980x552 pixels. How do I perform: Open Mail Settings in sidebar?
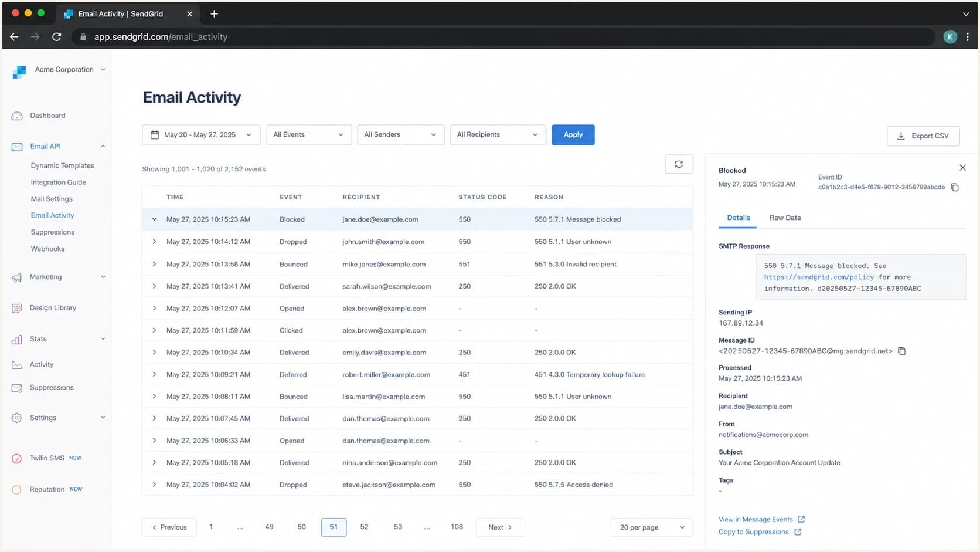(x=52, y=199)
